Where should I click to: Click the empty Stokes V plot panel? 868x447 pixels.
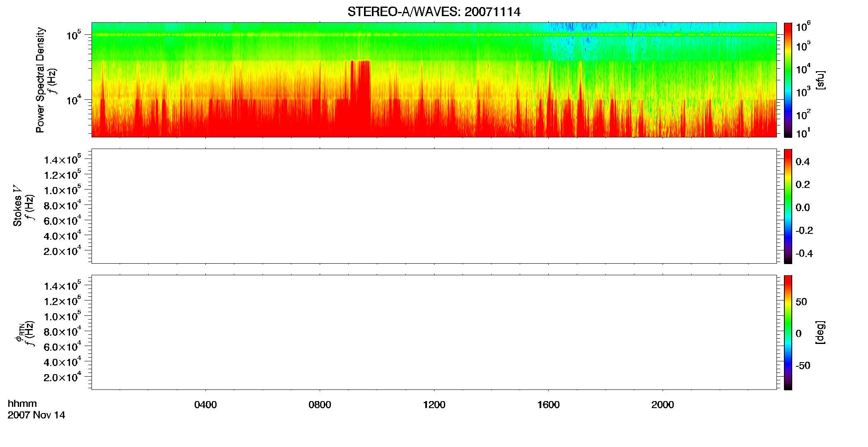coord(434,206)
